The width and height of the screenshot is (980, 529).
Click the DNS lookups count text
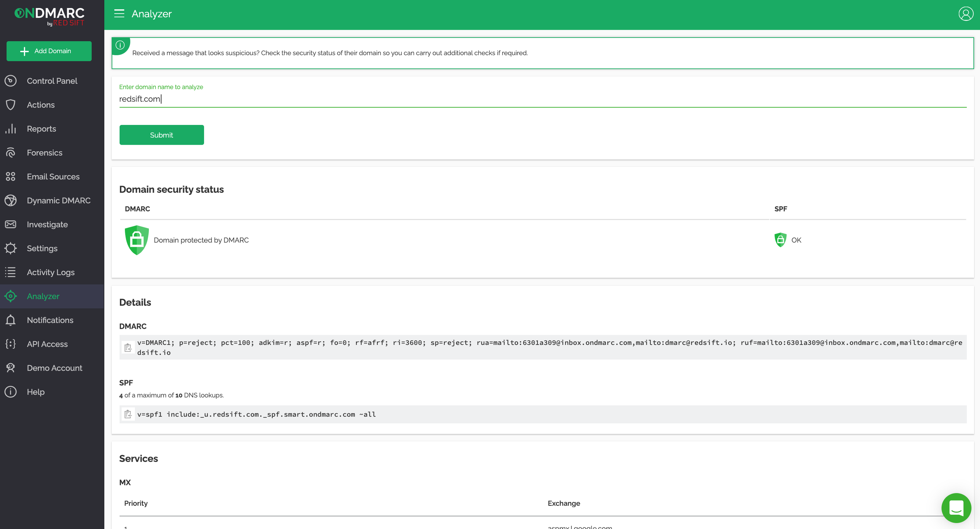(x=171, y=395)
